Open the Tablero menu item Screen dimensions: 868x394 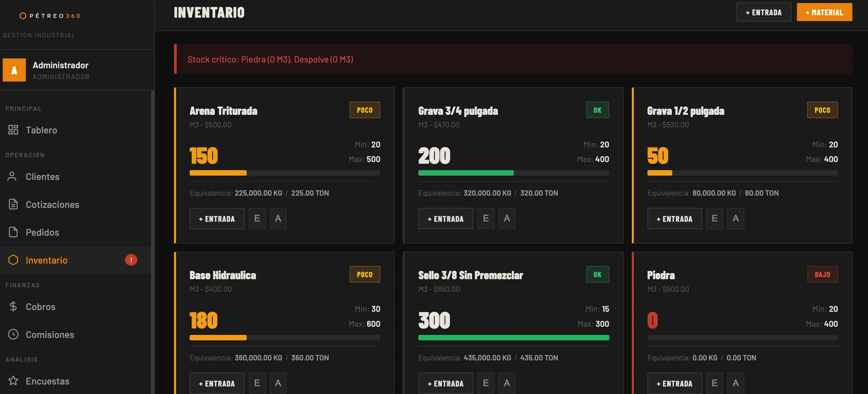75,130
